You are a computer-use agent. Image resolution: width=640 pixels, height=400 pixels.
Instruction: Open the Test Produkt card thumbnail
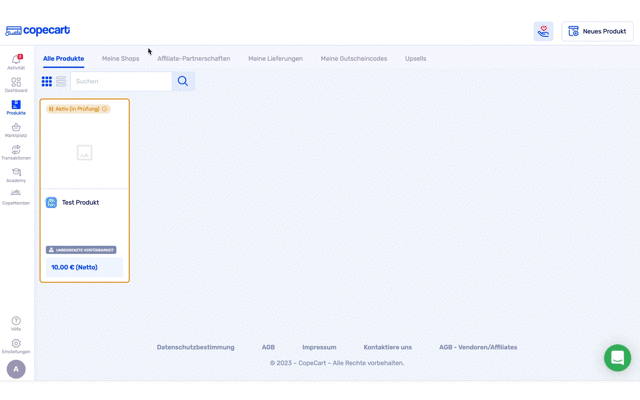tap(84, 152)
